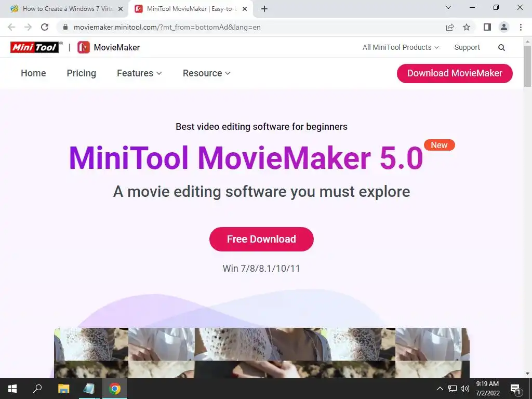Open the Chrome profile avatar
The image size is (532, 399).
(x=504, y=27)
